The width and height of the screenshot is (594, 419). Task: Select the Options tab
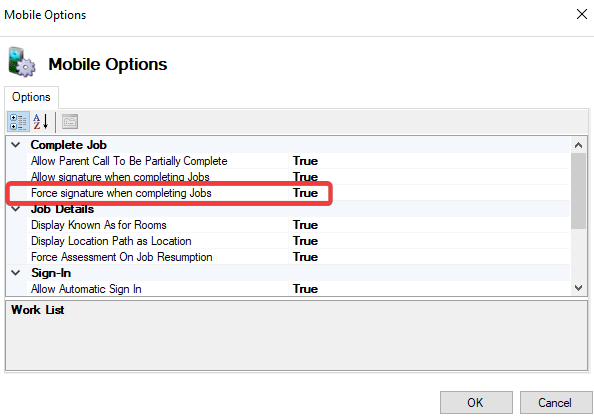point(31,97)
